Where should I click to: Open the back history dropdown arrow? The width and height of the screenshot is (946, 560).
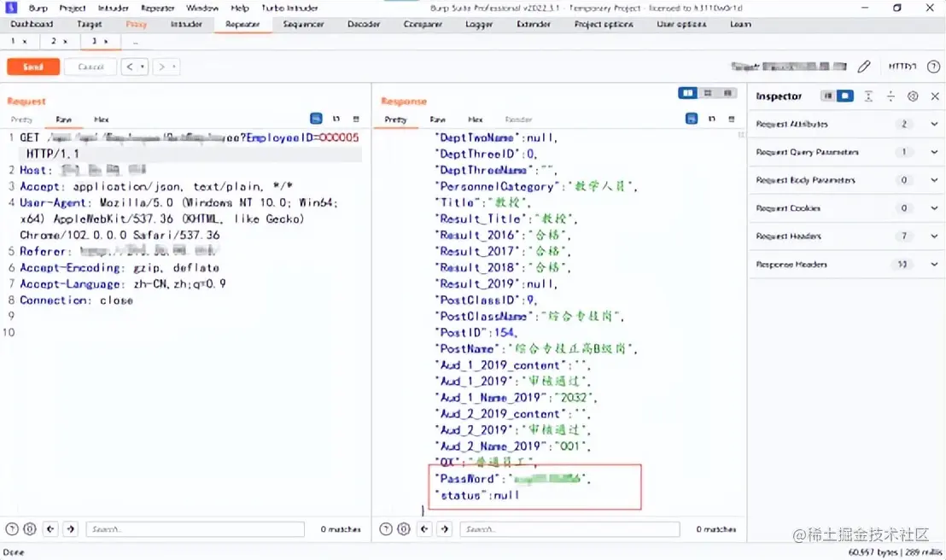(143, 67)
